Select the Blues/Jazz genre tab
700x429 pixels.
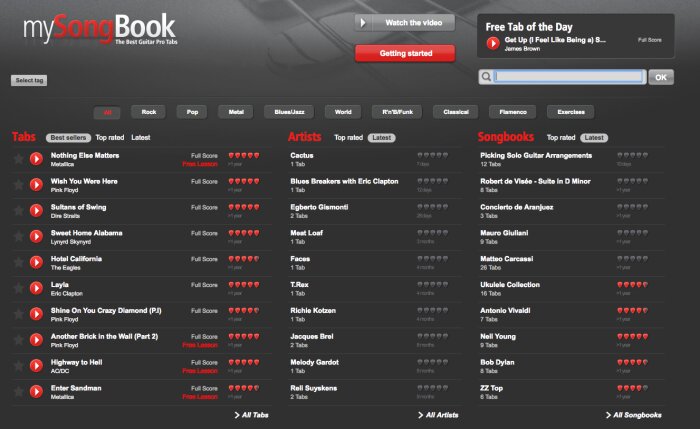pyautogui.click(x=289, y=112)
